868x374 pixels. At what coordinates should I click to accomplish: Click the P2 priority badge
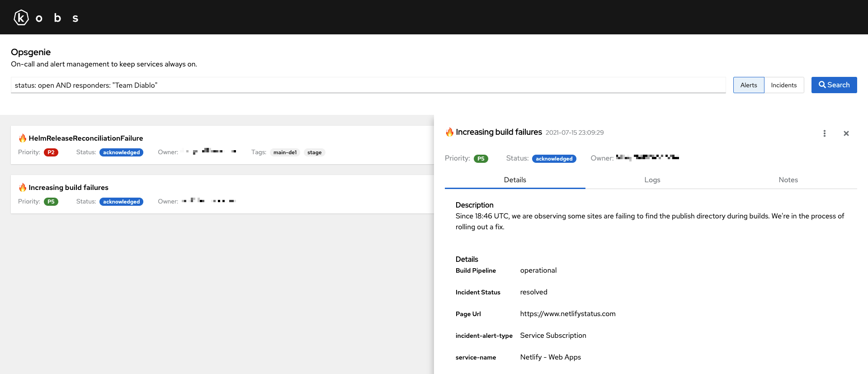(x=51, y=152)
